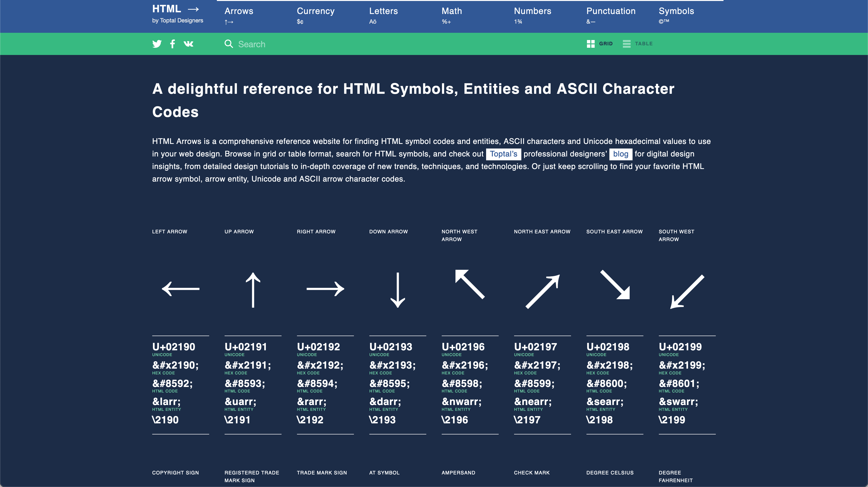This screenshot has width=868, height=487.
Task: Click unicode value U+02193
Action: tap(391, 347)
